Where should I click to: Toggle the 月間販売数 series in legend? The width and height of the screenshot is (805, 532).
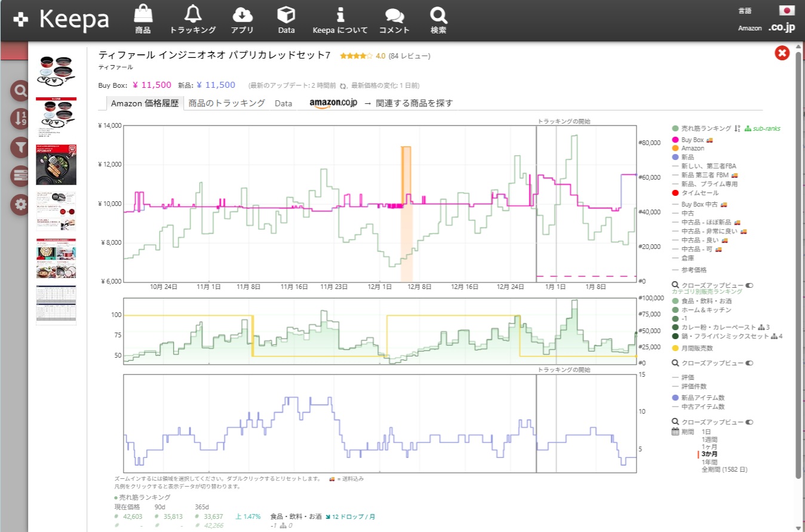[696, 348]
